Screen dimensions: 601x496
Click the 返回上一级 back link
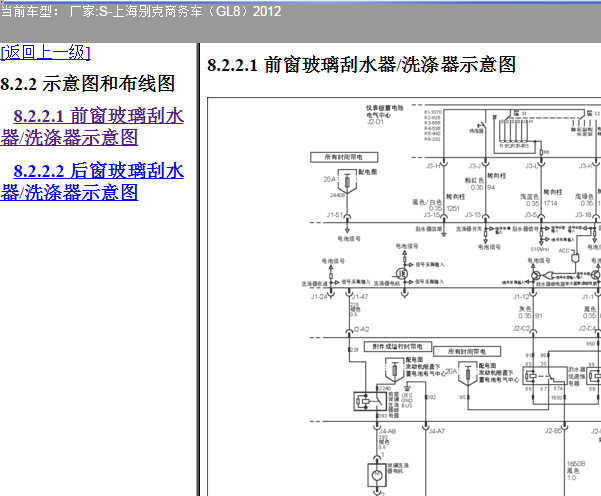tap(46, 53)
